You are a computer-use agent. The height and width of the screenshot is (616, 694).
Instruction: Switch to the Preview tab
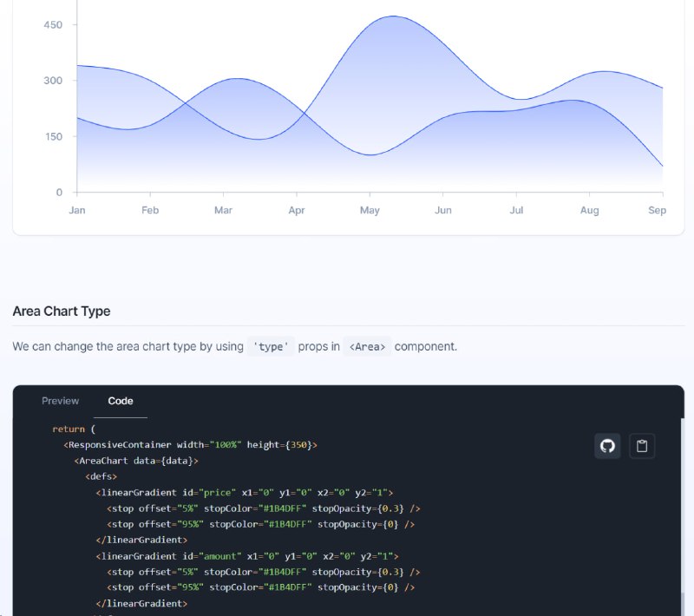[x=60, y=401]
